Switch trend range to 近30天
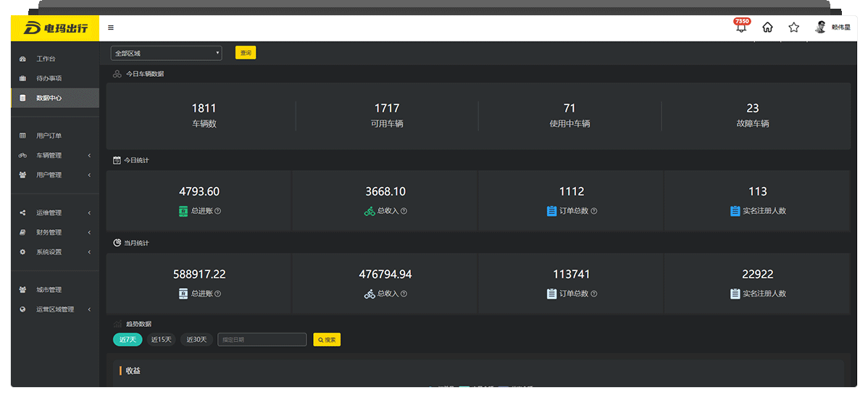This screenshot has width=868, height=398. 196,339
